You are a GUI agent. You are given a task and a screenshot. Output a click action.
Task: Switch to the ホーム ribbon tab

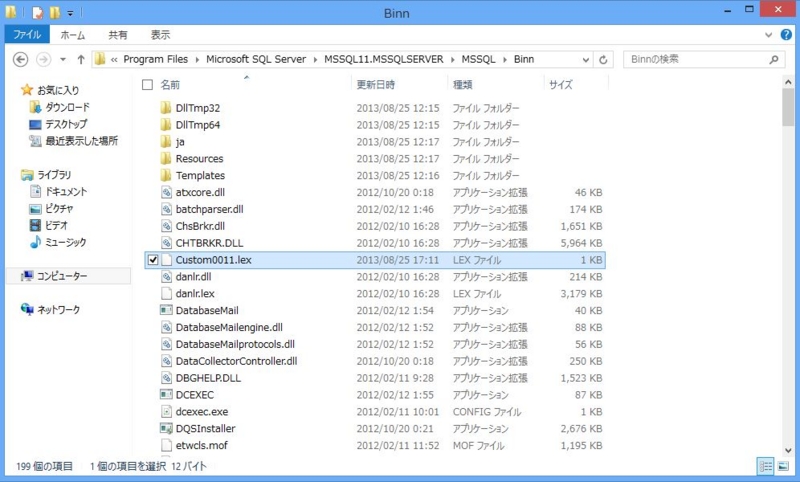click(72, 35)
